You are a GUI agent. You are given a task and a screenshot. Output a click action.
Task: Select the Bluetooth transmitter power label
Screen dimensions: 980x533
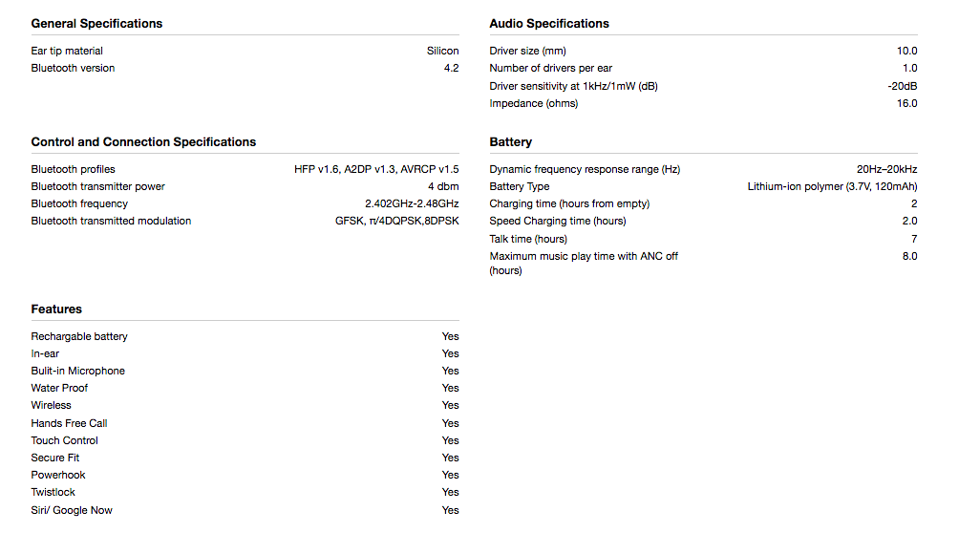tap(98, 187)
